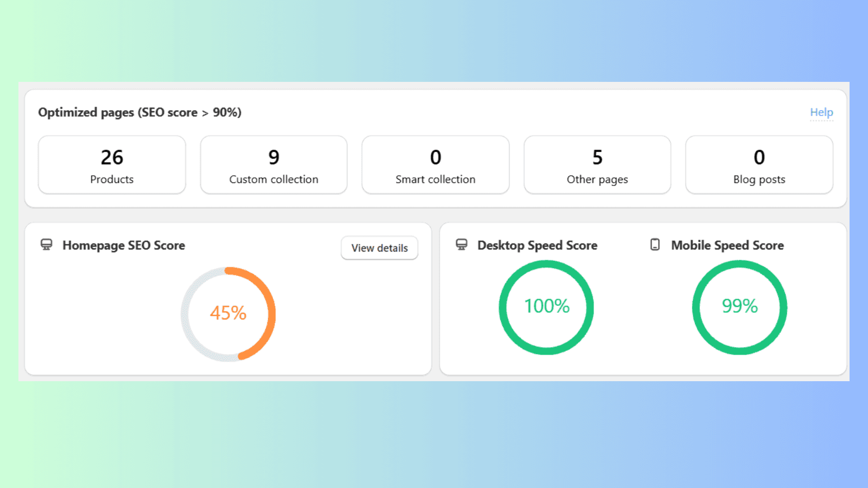This screenshot has height=488, width=868.
Task: Click the Homepage SEO Score heading
Action: (x=124, y=245)
